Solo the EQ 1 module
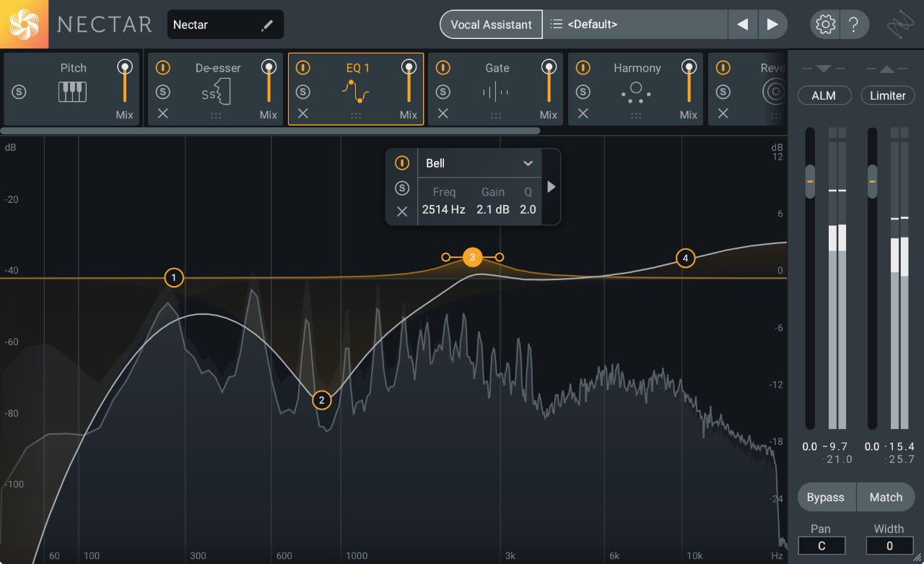Screen dimensions: 924x564 (x=302, y=92)
